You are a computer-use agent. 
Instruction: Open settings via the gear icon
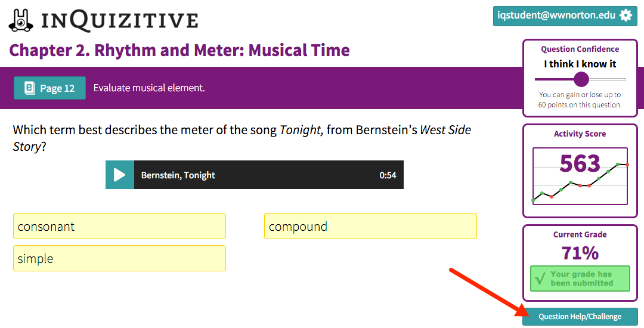coord(626,16)
